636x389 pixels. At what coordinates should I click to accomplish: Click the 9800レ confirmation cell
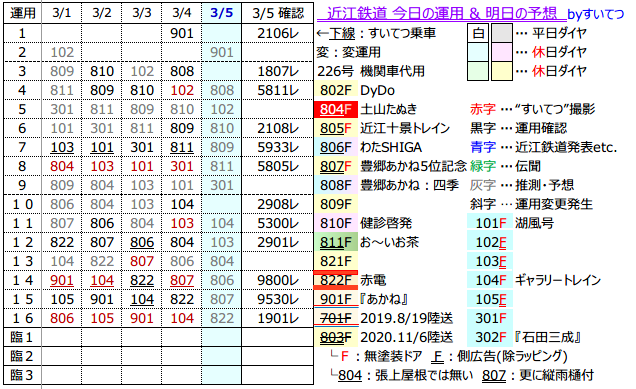click(x=277, y=280)
